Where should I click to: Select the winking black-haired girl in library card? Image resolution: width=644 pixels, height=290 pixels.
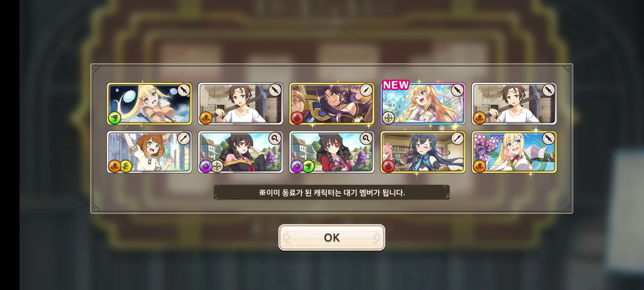423,152
